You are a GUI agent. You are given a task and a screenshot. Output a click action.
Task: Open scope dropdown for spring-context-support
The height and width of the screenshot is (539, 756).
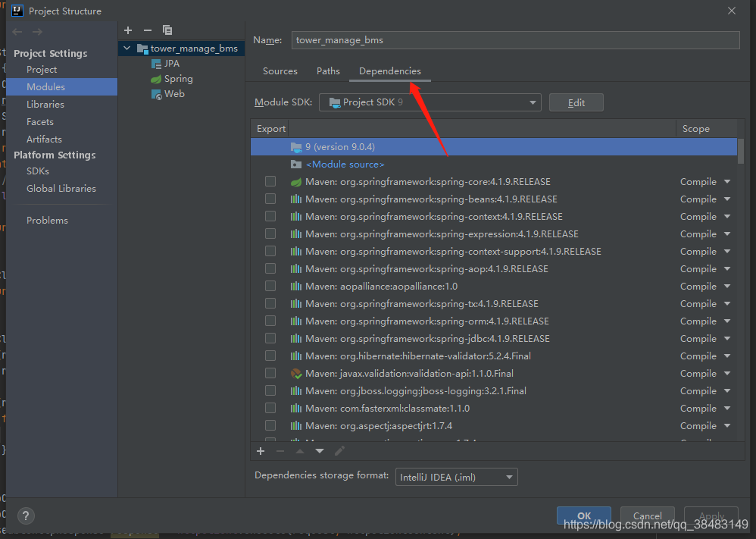(727, 252)
